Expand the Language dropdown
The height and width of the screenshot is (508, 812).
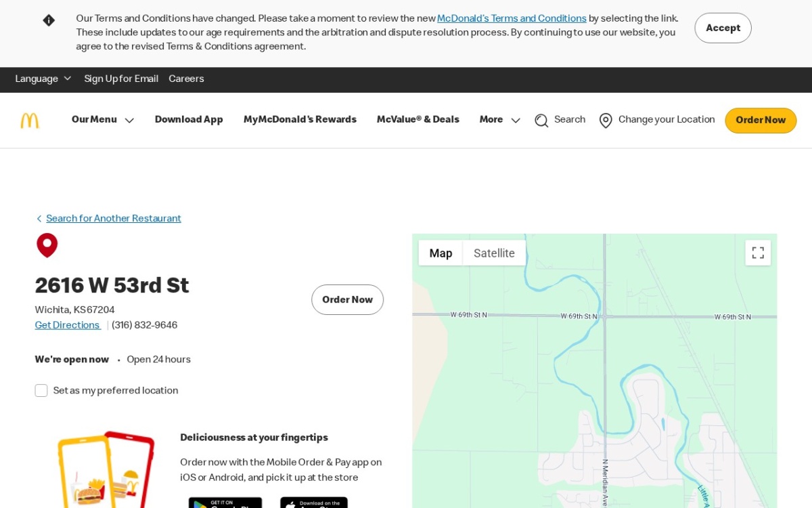[43, 79]
